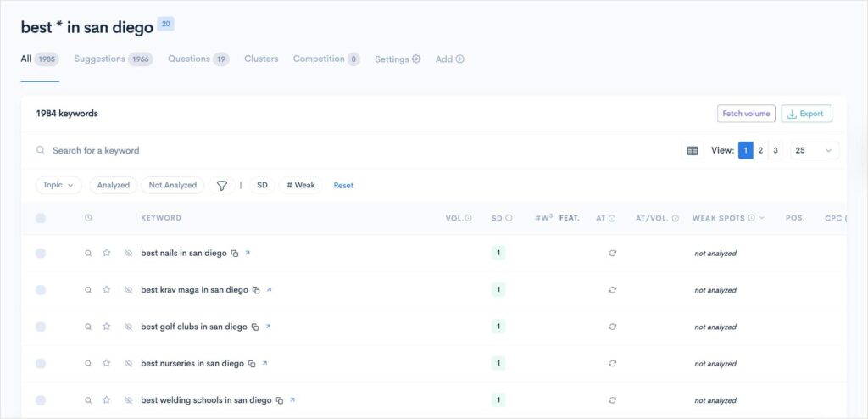The image size is (868, 419).
Task: Reset the filters
Action: pos(343,186)
